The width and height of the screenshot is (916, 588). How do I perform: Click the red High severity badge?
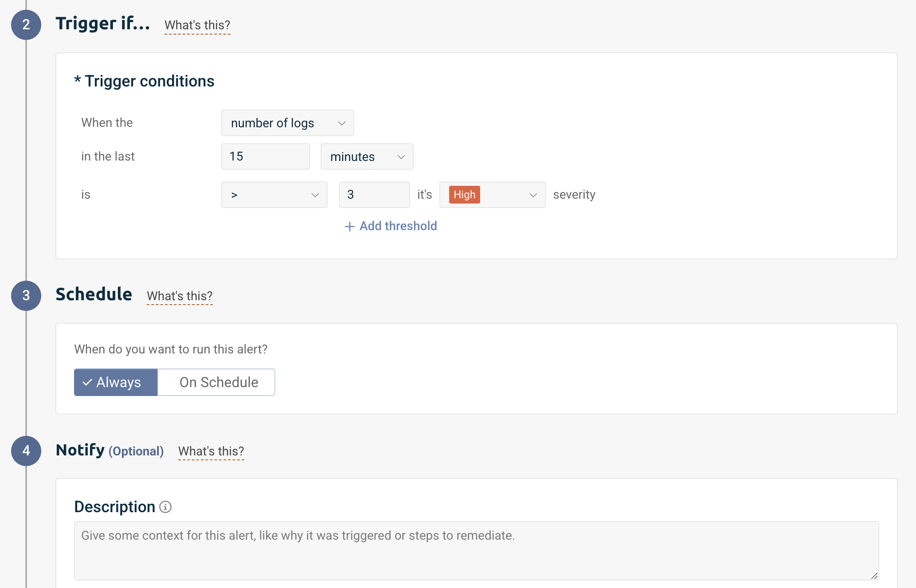coord(464,195)
